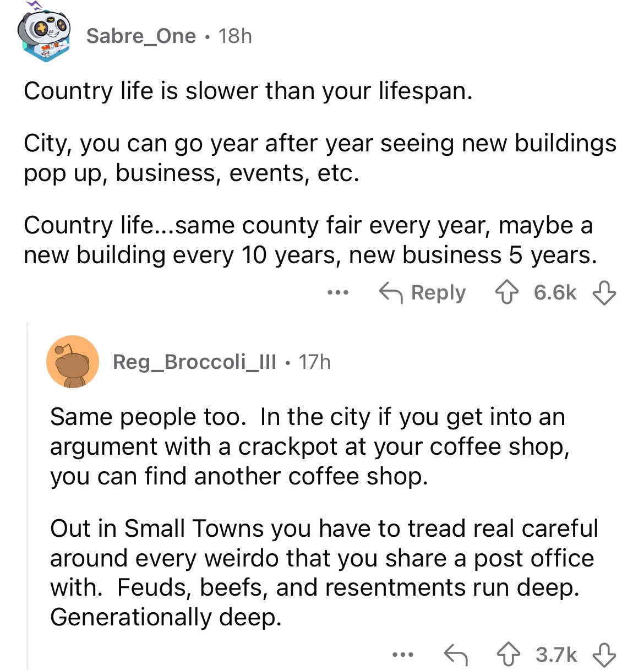The image size is (644, 670).
Task: Open the Reg_Broccoli_III username link
Action: [x=194, y=362]
